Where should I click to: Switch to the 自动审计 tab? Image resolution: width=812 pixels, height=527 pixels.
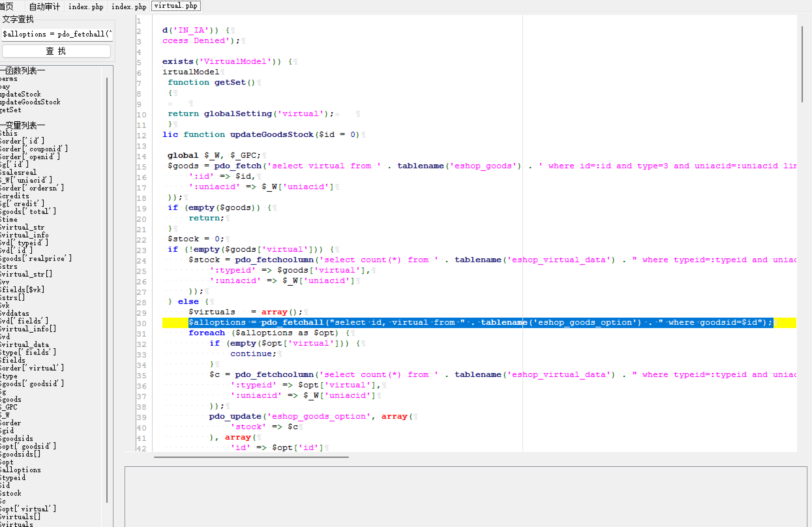click(44, 6)
